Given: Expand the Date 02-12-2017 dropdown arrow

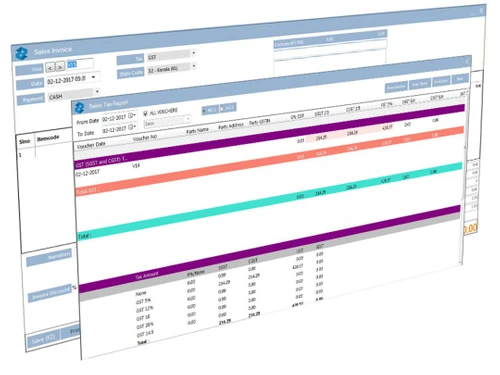Looking at the screenshot, I should tap(93, 77).
